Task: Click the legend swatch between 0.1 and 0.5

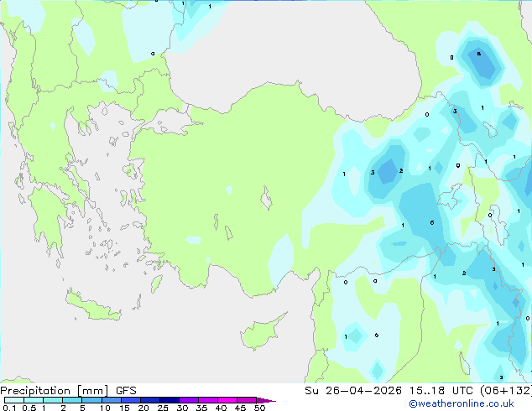Action: point(14,400)
